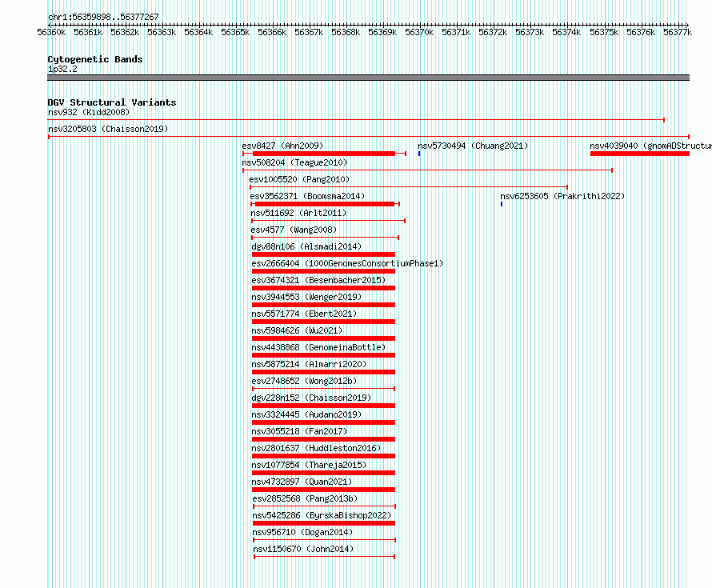Click the thin red line under nsv508204
The image size is (712, 588).
[x=427, y=170]
